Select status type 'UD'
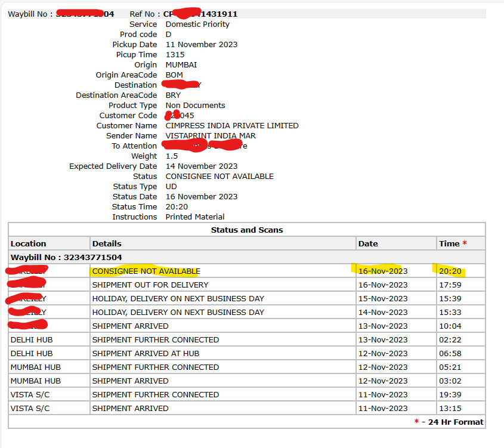The image size is (504, 448). coord(171,187)
